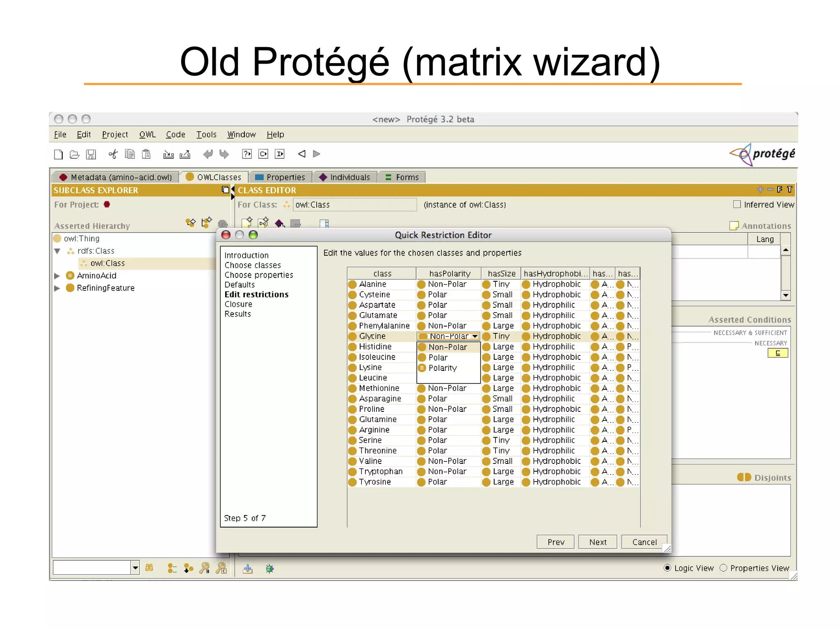The width and height of the screenshot is (840, 630).
Task: Click scroll down arrow in Annotations table
Action: (x=786, y=295)
